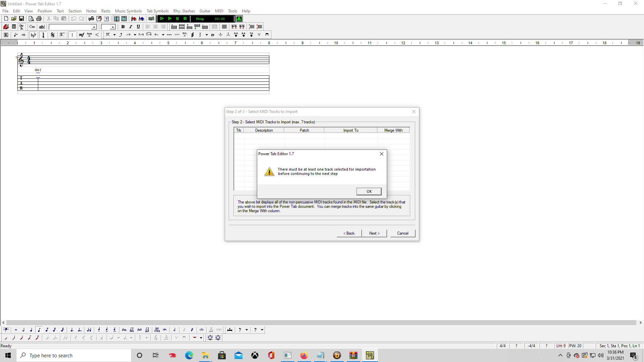
Task: Expand the first rest dropdown arrow
Action: [247, 330]
